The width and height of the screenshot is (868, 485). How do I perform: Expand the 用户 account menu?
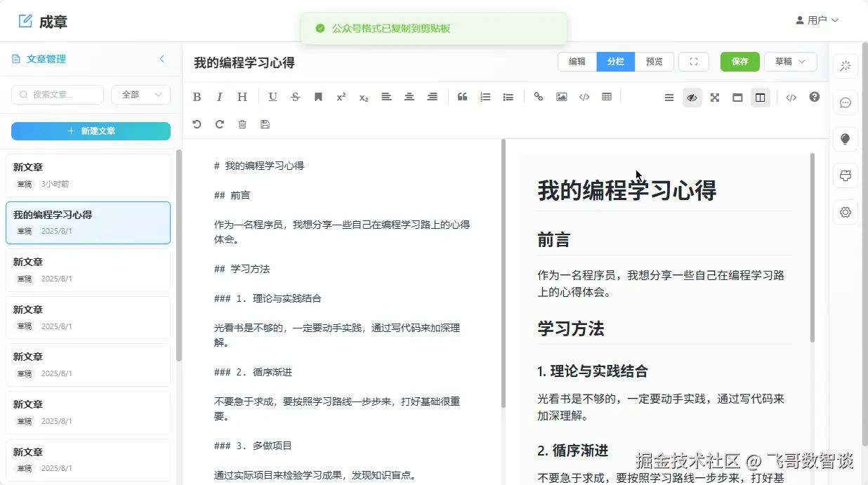pos(817,20)
